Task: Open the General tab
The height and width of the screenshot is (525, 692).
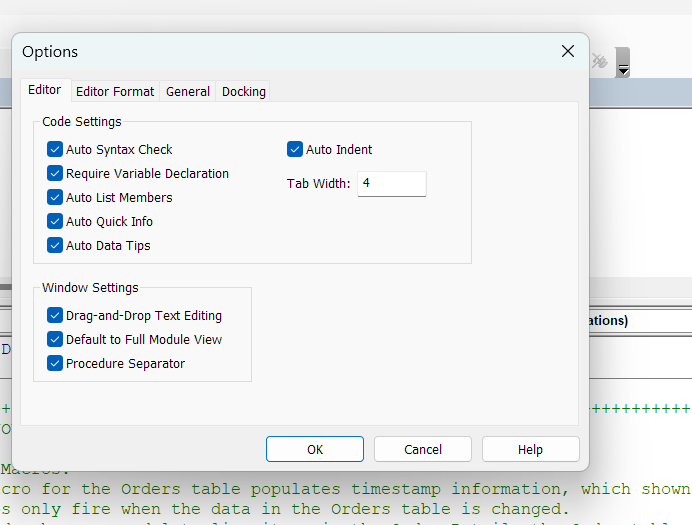Action: [x=188, y=91]
